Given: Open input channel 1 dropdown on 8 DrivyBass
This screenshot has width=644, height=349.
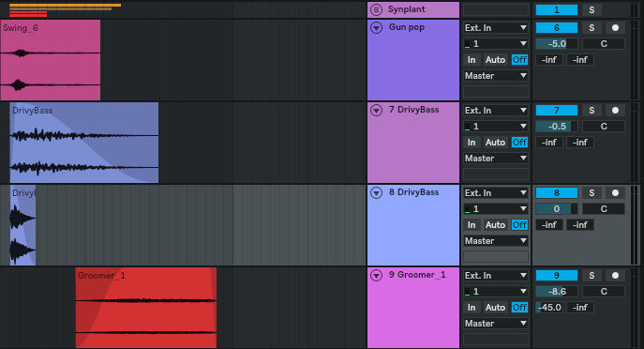Looking at the screenshot, I should (x=496, y=209).
